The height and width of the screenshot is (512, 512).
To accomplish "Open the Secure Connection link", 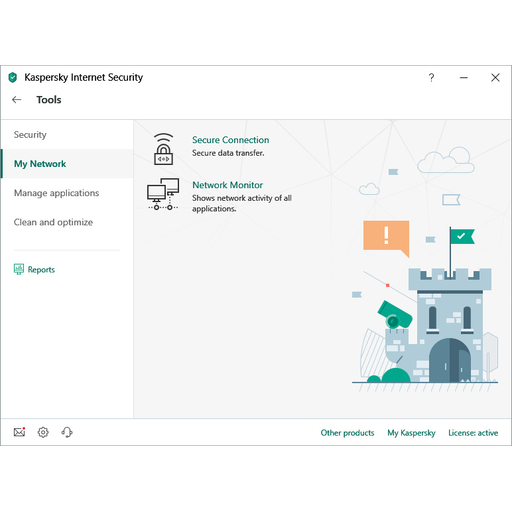I will [x=231, y=140].
